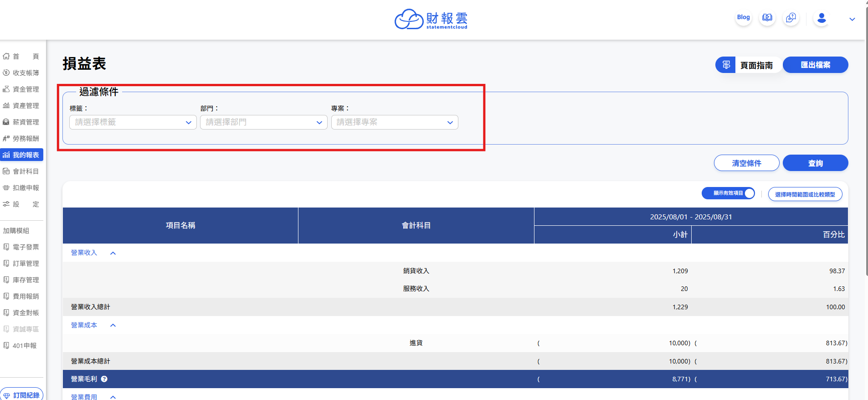Collapse the 營業成本 section
The height and width of the screenshot is (400, 868).
point(113,326)
